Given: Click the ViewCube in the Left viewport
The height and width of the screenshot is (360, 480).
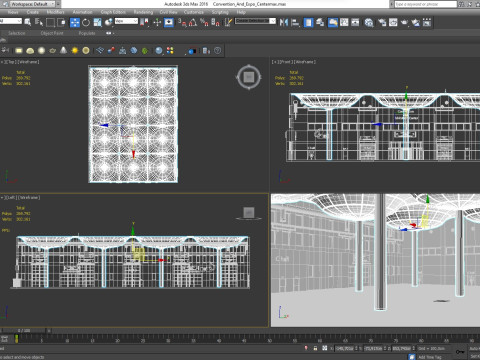Looking at the screenshot, I should pyautogui.click(x=249, y=213).
